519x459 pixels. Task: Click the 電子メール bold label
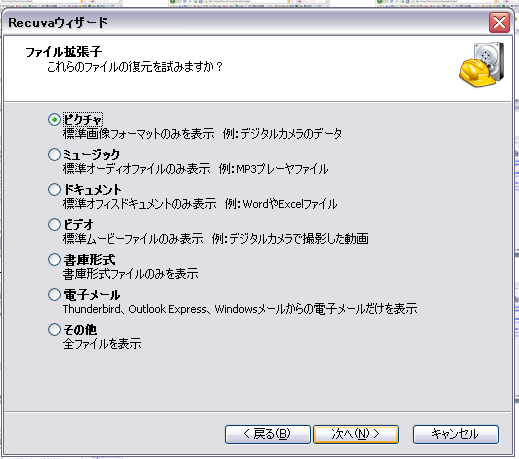tap(92, 294)
